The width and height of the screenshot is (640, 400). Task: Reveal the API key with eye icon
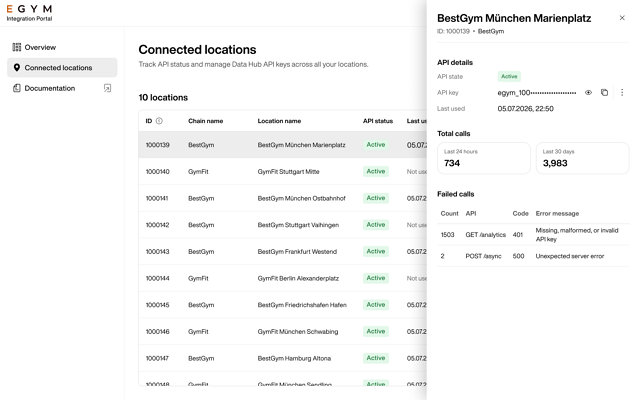588,93
